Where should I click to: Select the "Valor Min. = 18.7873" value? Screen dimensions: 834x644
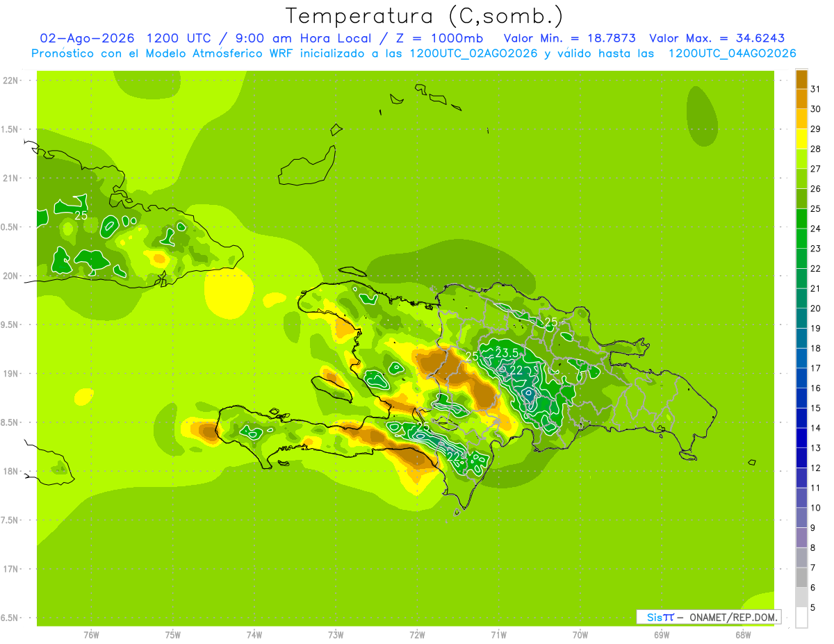click(570, 38)
